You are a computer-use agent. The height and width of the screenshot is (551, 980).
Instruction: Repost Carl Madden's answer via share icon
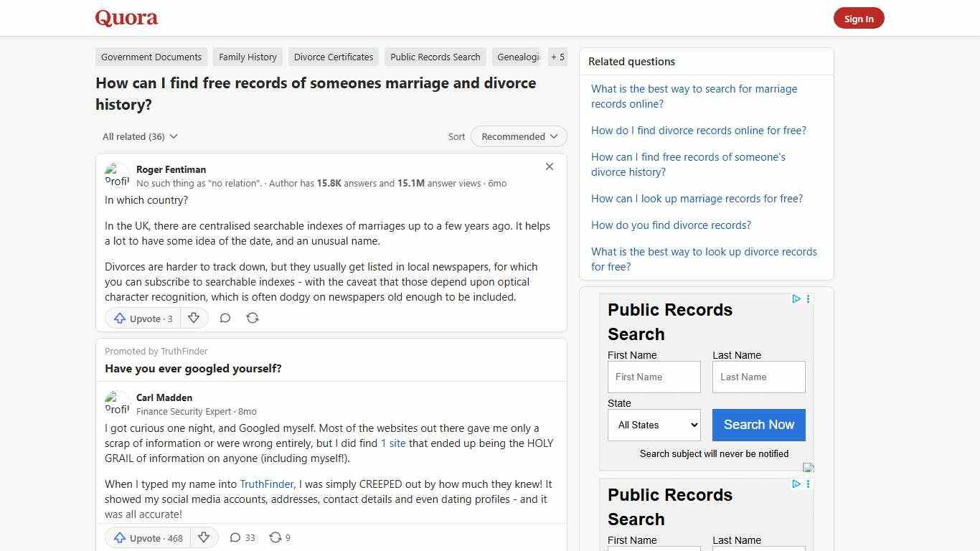(279, 537)
